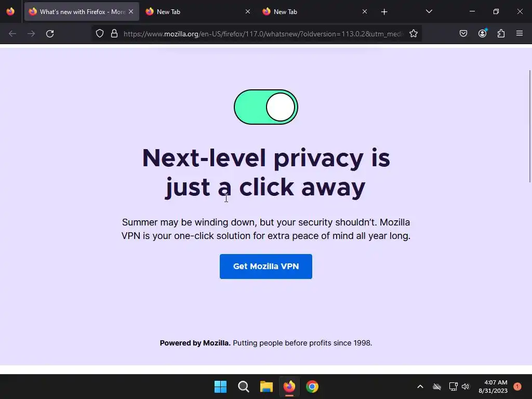
Task: Bookmark this page with the star
Action: (x=413, y=34)
